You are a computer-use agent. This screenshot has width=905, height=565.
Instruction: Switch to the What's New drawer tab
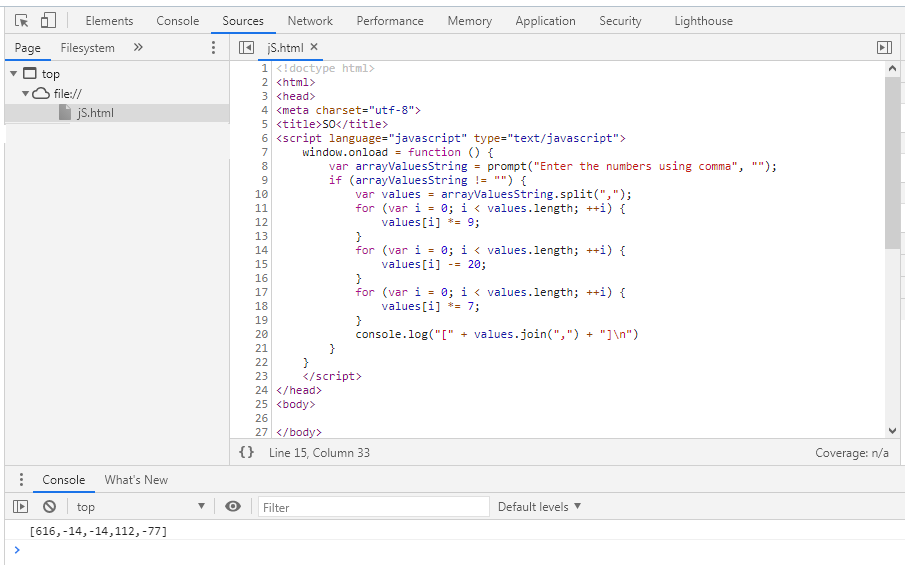click(136, 480)
